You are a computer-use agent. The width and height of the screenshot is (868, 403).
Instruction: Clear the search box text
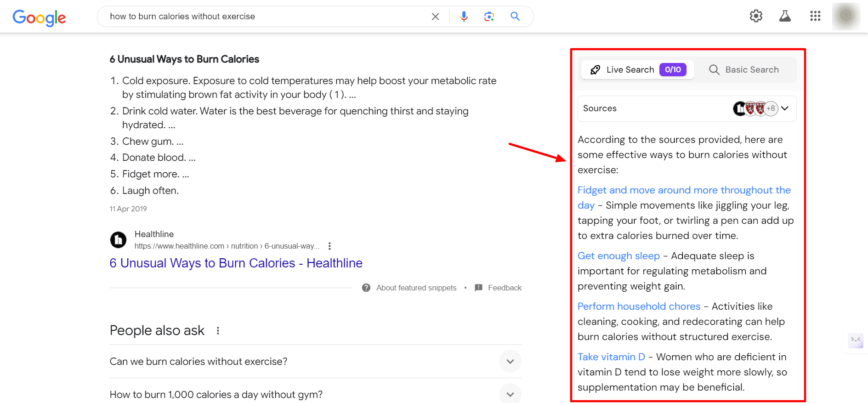point(435,17)
